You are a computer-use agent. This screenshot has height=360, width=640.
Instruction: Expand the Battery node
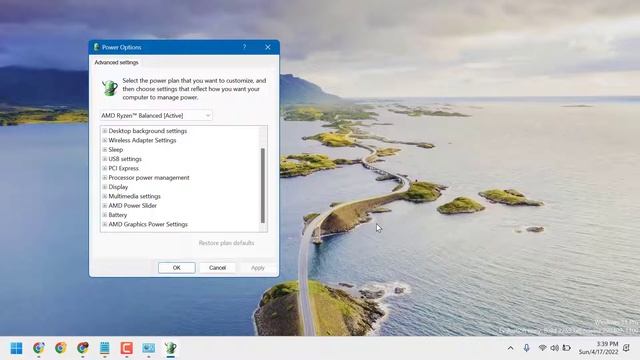[104, 215]
